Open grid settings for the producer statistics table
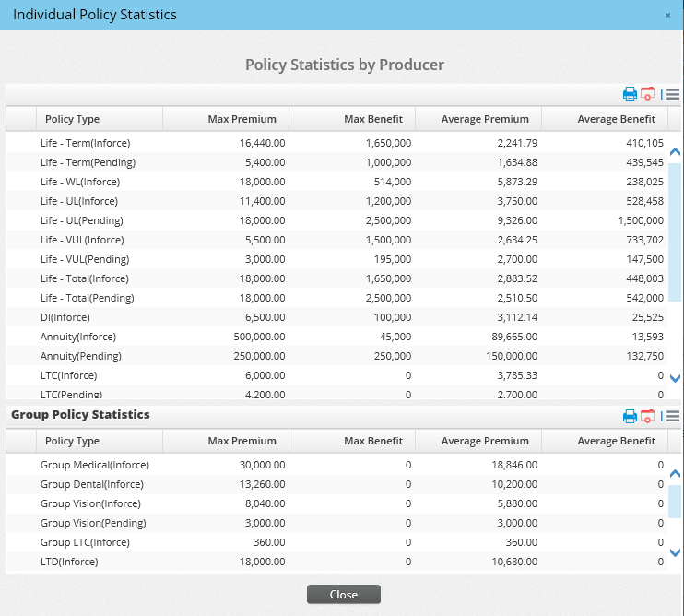Screen dimensions: 684x616 pos(648,94)
